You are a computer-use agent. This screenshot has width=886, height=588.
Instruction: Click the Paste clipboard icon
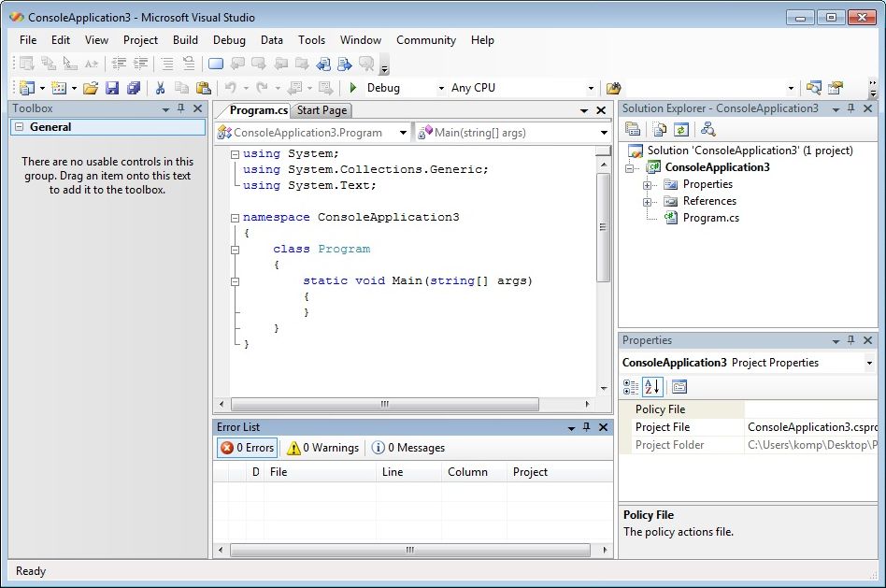pyautogui.click(x=203, y=88)
